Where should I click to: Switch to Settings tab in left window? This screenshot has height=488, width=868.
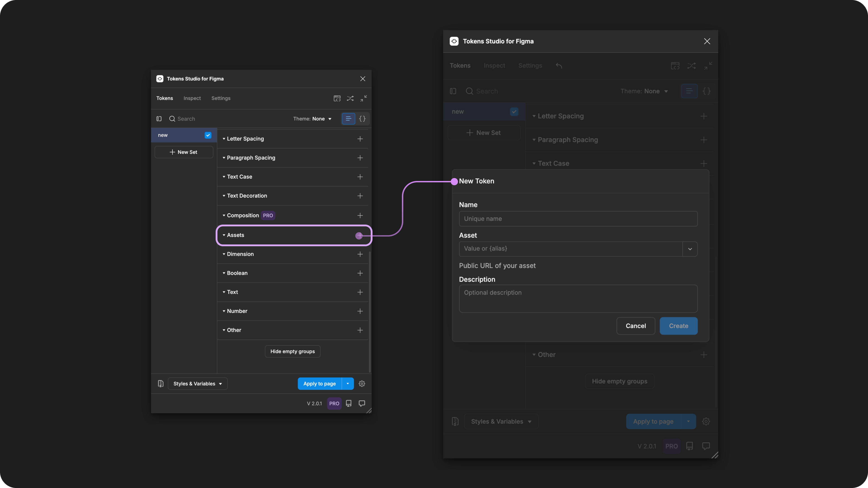coord(221,98)
